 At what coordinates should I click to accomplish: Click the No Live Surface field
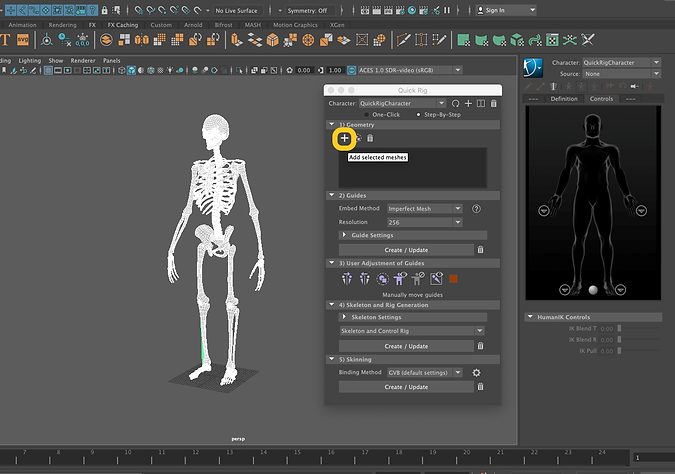tap(236, 10)
